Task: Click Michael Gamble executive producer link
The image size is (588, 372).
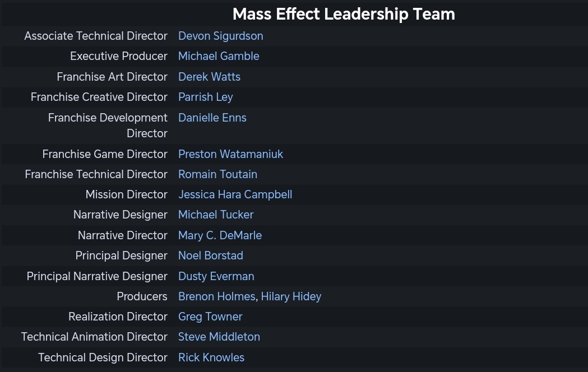Action: point(219,56)
